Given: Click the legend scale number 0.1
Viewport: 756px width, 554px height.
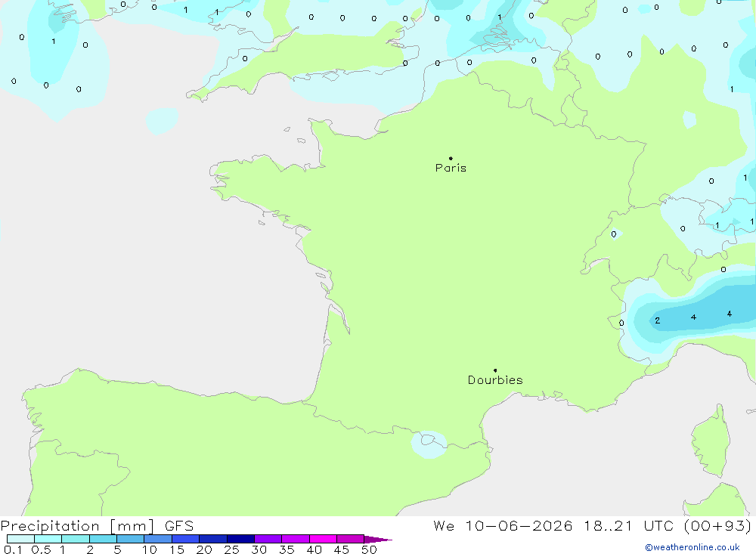Looking at the screenshot, I should (13, 549).
